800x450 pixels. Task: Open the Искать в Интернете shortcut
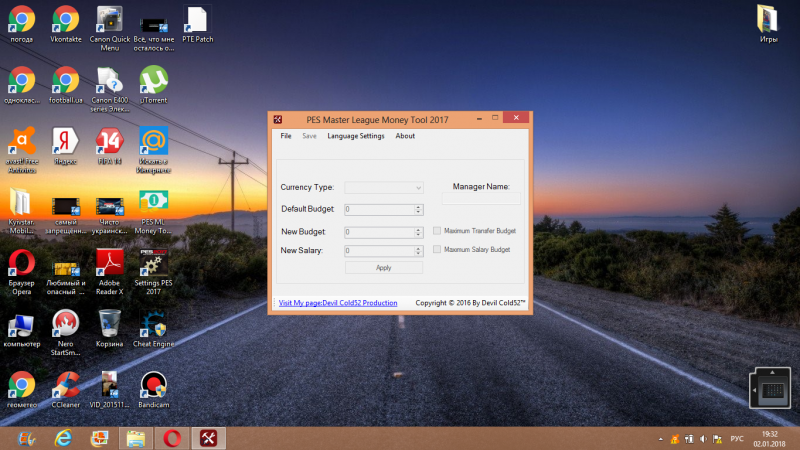[x=154, y=151]
